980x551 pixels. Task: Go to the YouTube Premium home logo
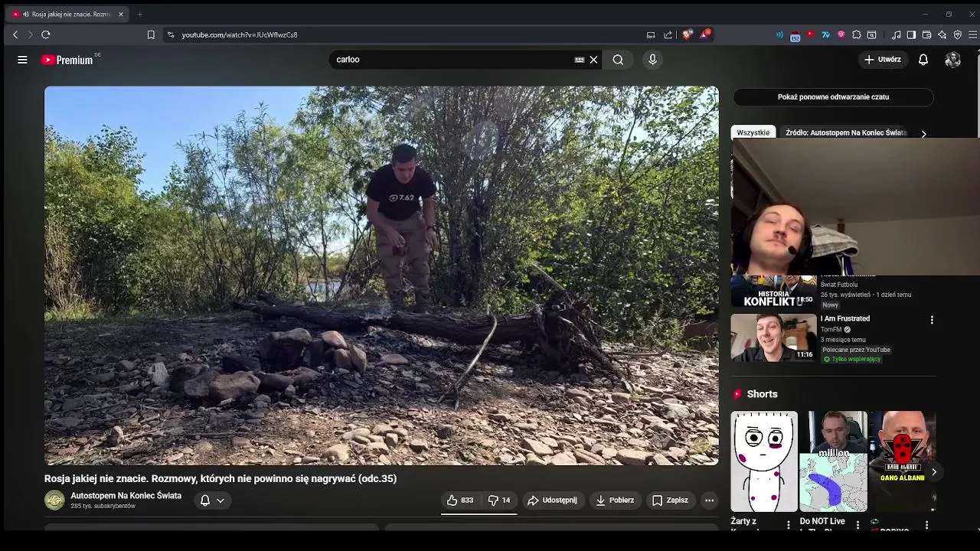(x=67, y=60)
